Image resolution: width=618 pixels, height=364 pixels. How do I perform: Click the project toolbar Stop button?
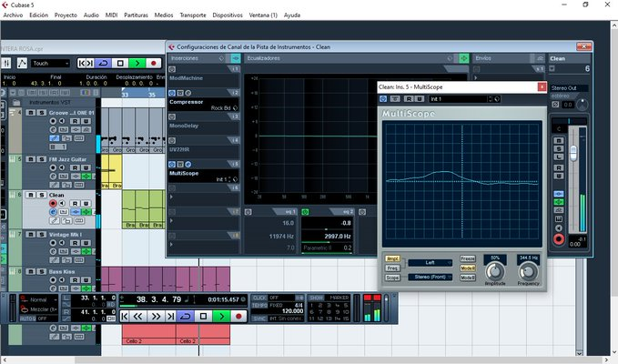[120, 63]
